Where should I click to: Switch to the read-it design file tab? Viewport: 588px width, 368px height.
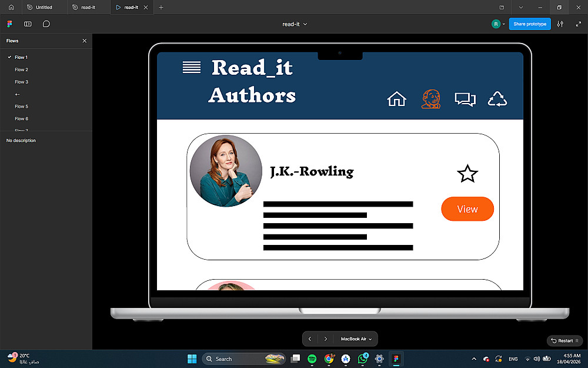click(89, 7)
